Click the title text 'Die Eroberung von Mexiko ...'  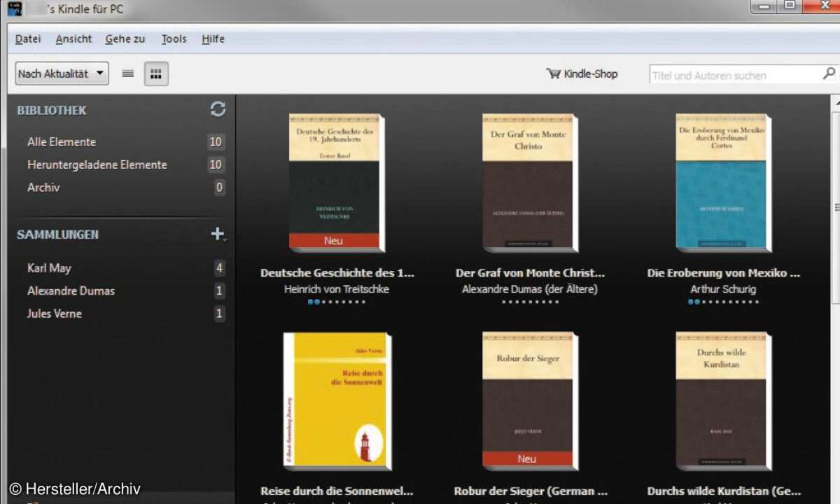723,273
